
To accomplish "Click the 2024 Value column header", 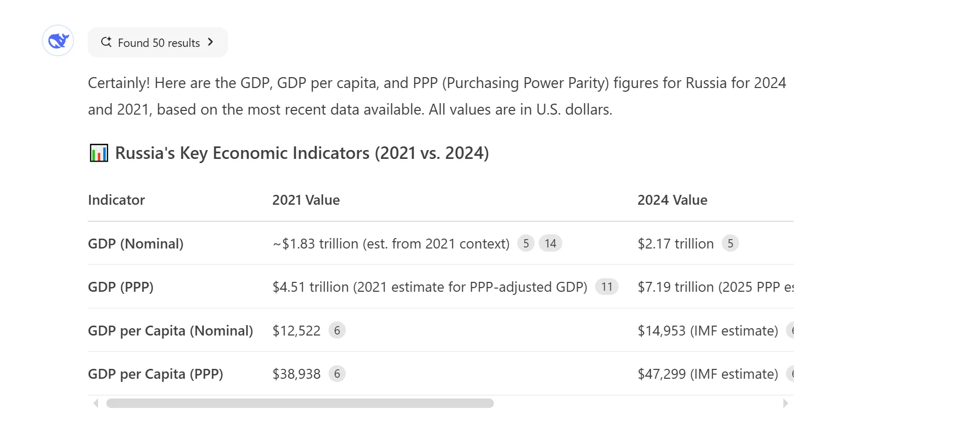I will pyautogui.click(x=672, y=200).
